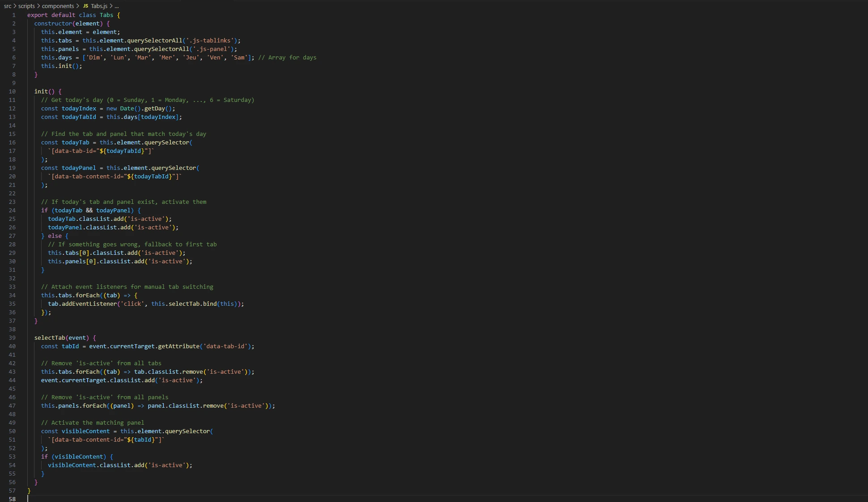
Task: Open the src breadcrumb dropdown
Action: click(x=7, y=6)
